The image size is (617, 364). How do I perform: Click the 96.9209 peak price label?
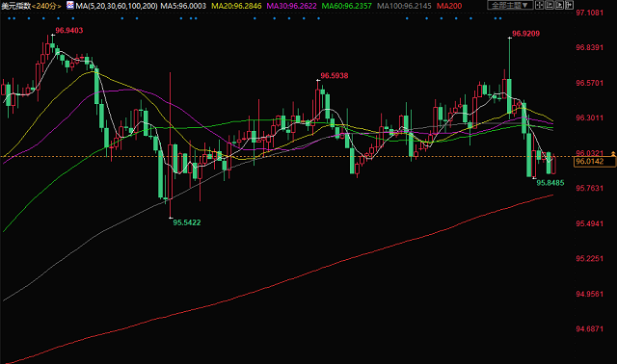click(x=525, y=34)
